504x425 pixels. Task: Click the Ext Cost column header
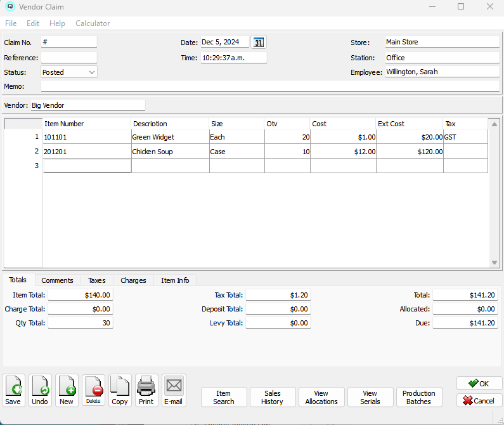(x=410, y=124)
